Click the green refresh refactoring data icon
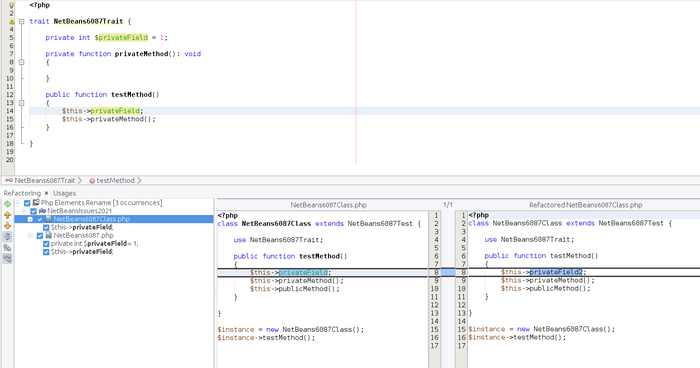 [7, 204]
